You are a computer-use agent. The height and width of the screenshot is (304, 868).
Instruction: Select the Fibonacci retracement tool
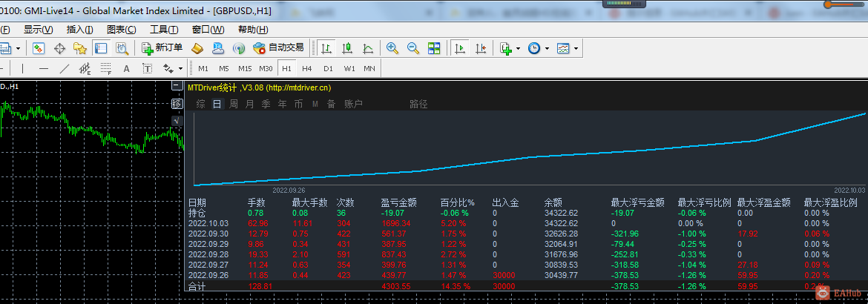coord(105,69)
